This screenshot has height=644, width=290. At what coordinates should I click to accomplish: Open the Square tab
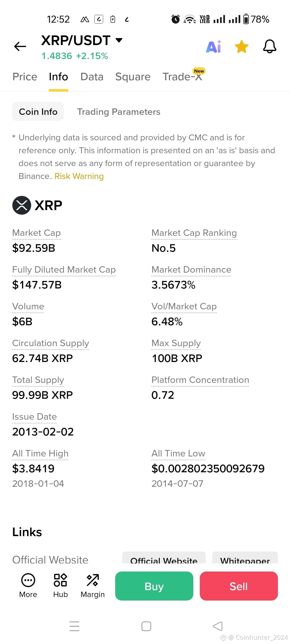[x=133, y=77]
